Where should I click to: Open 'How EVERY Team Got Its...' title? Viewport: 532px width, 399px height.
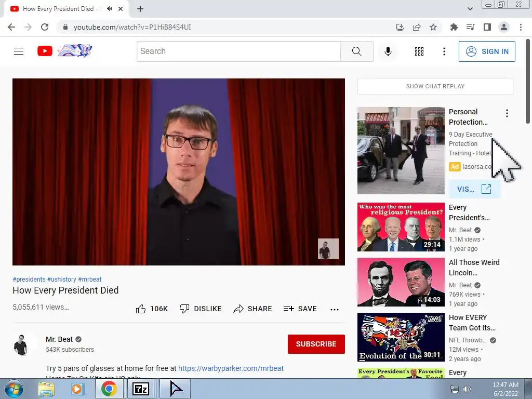tap(472, 322)
